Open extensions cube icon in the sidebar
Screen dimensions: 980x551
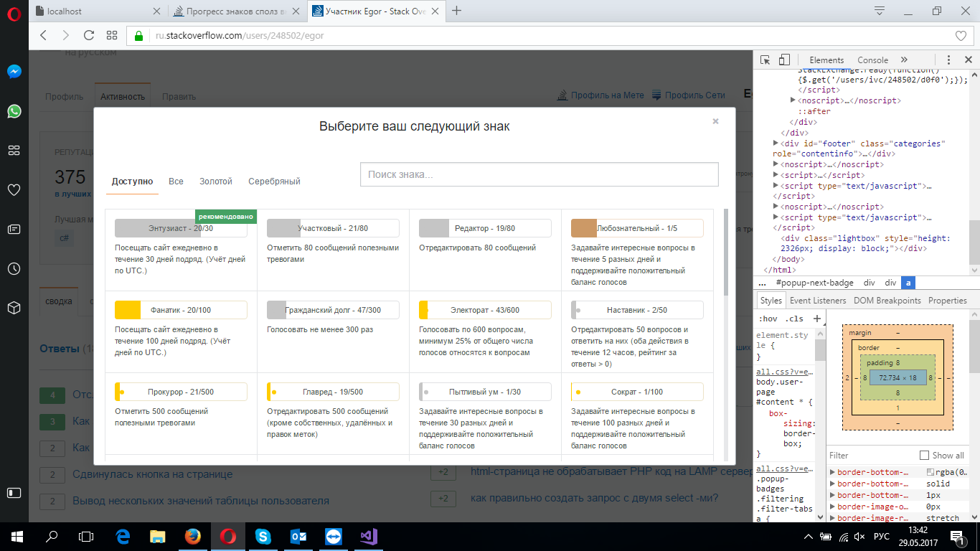coord(14,308)
